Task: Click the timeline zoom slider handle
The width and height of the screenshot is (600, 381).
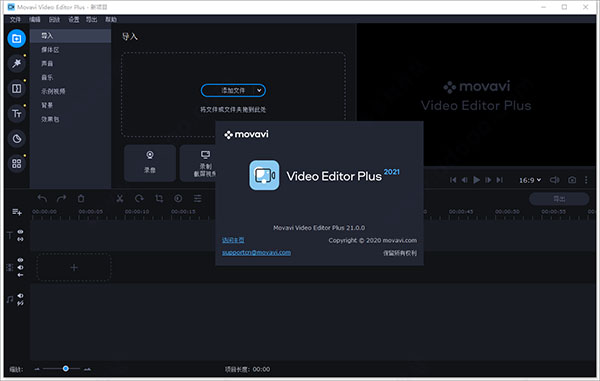Action: pyautogui.click(x=65, y=368)
